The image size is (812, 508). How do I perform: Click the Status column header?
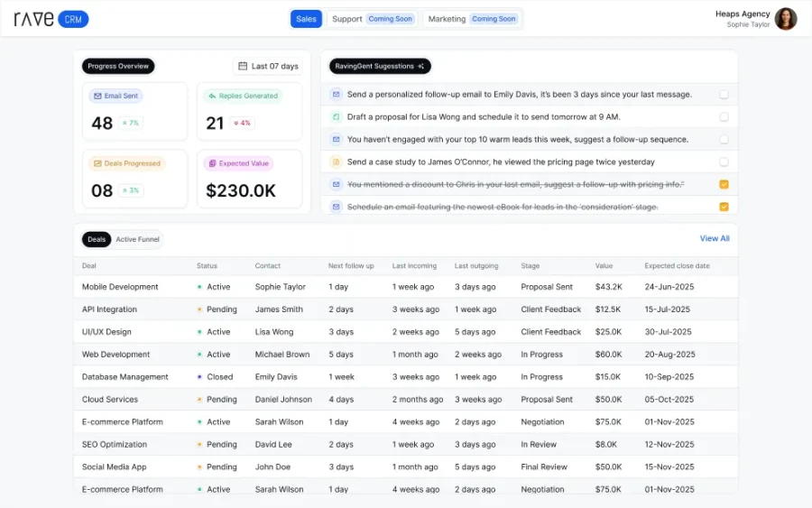coord(207,265)
